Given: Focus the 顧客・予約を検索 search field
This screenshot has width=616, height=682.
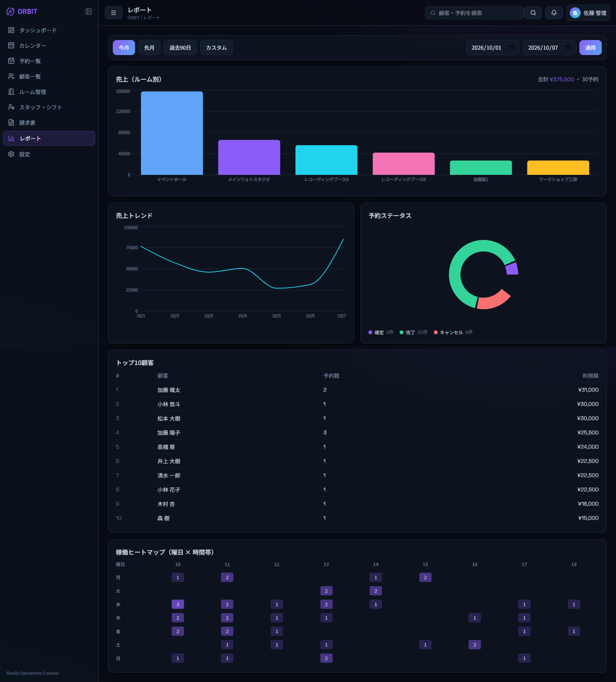Looking at the screenshot, I should [x=474, y=13].
